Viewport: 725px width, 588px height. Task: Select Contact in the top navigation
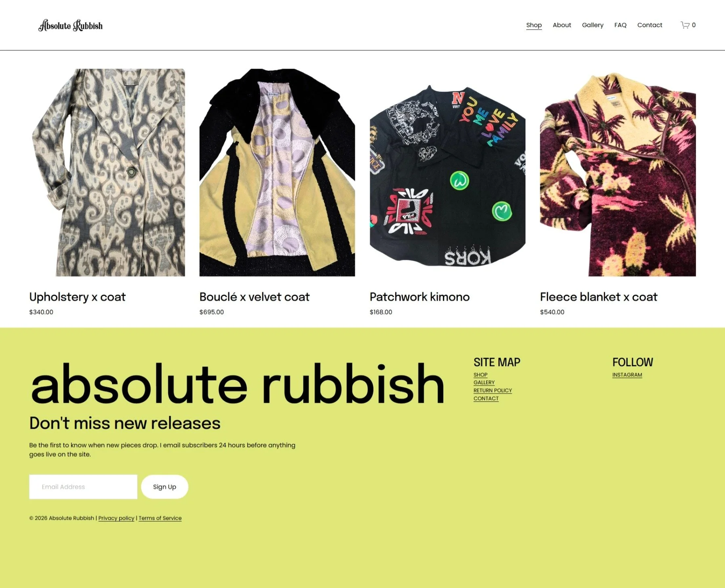click(x=649, y=25)
